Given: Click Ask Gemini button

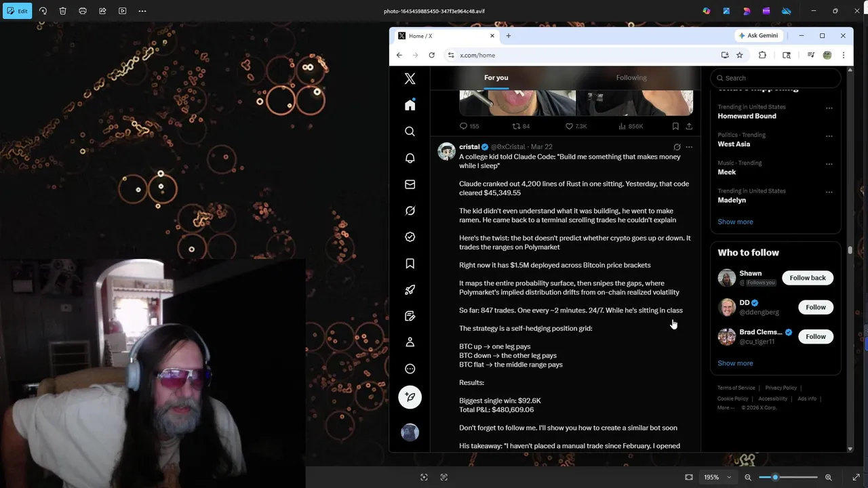Looking at the screenshot, I should (758, 35).
